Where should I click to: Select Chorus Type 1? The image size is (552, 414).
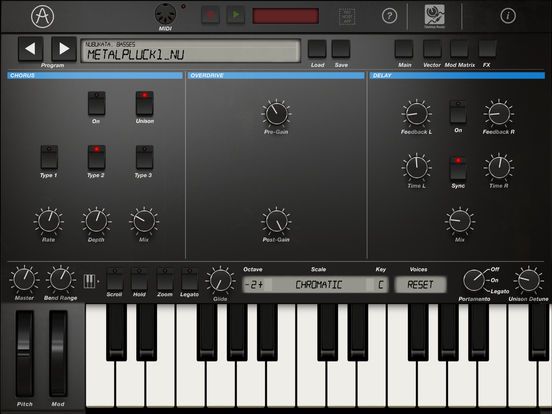[49, 157]
